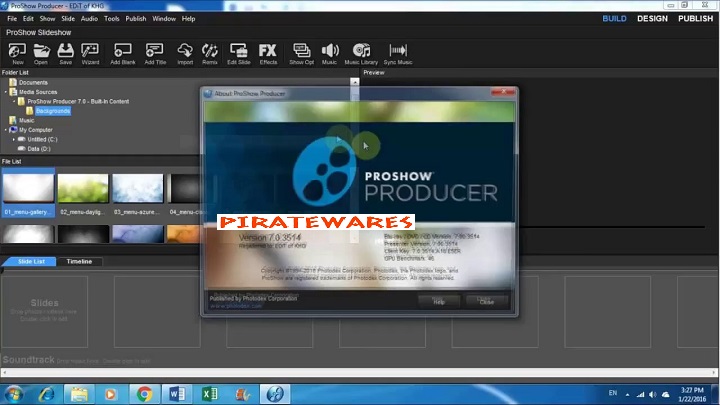Open Show Opt settings
Screen dimensions: 720x405
point(302,54)
